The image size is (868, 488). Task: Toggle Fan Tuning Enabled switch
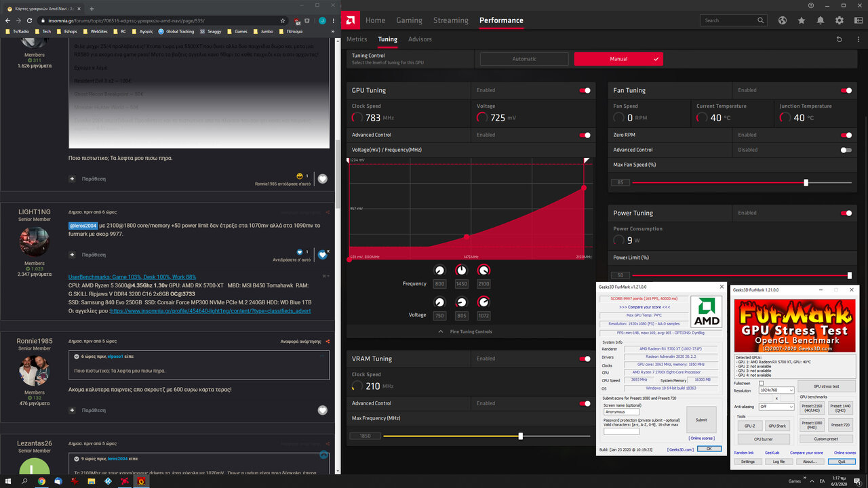click(x=846, y=90)
